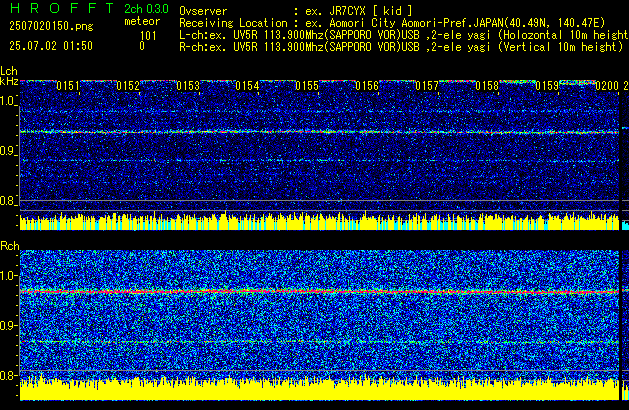Click the Rch channel label

10,246
